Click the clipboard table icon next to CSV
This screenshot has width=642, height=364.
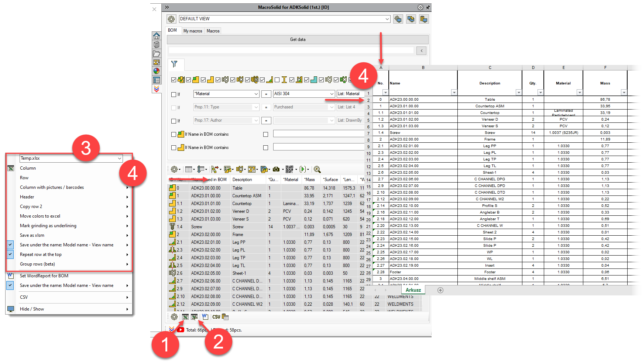click(225, 317)
